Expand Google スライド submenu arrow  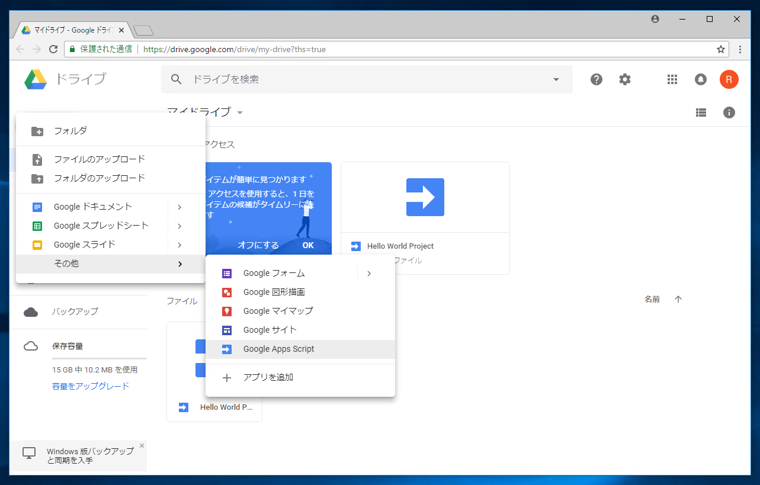tap(179, 245)
